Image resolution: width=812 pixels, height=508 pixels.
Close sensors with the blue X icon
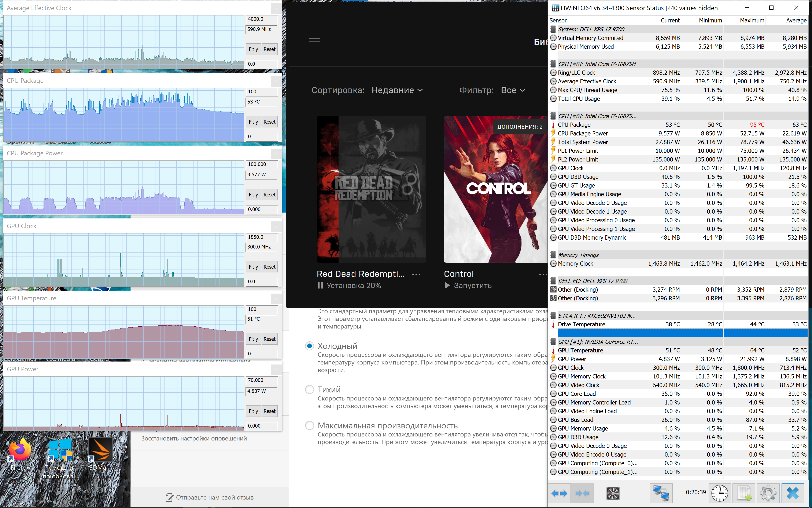[x=793, y=493]
